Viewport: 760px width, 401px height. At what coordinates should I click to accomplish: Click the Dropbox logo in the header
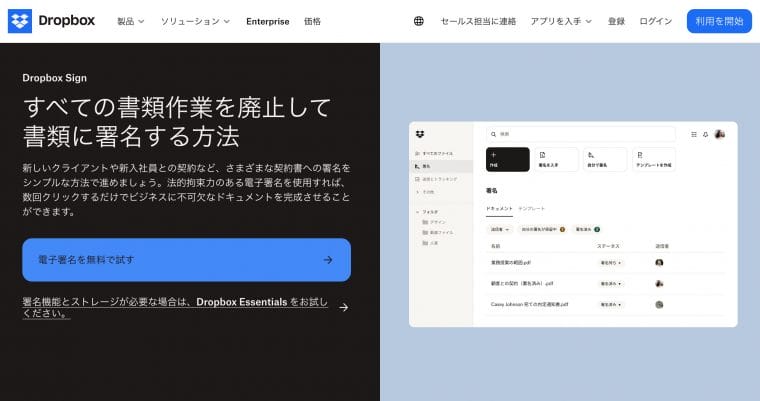(x=54, y=21)
